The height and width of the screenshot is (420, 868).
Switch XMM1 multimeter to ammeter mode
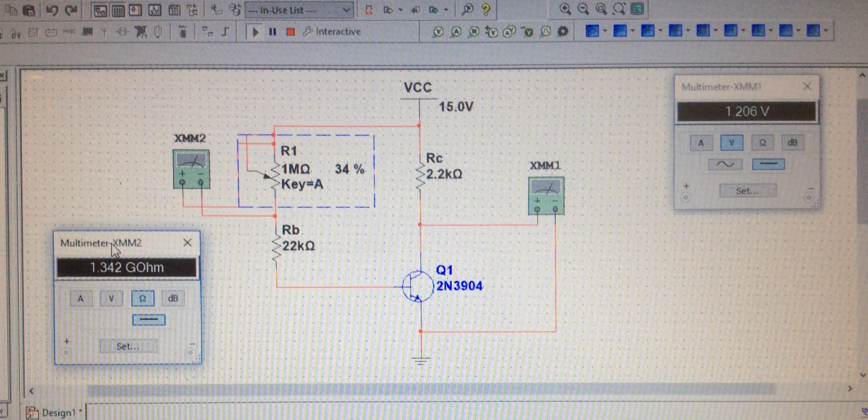tap(701, 143)
